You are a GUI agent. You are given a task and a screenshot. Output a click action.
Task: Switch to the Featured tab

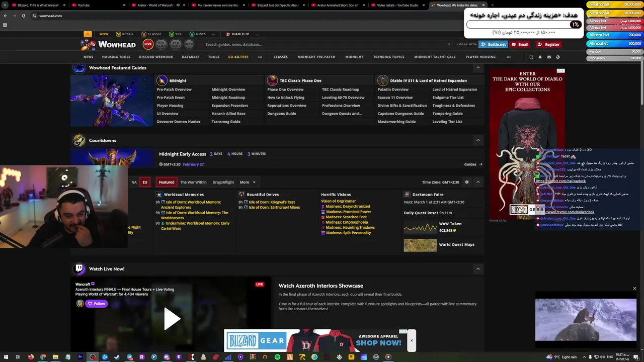point(166,182)
